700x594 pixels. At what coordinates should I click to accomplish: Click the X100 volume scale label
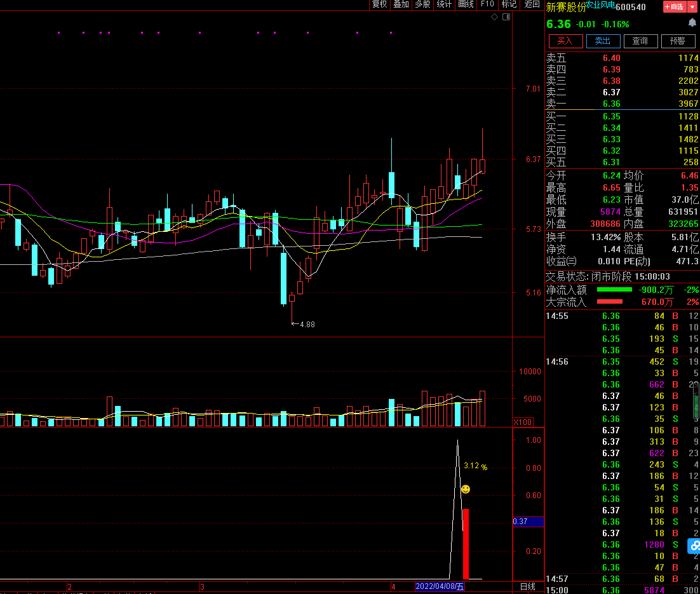(x=523, y=422)
